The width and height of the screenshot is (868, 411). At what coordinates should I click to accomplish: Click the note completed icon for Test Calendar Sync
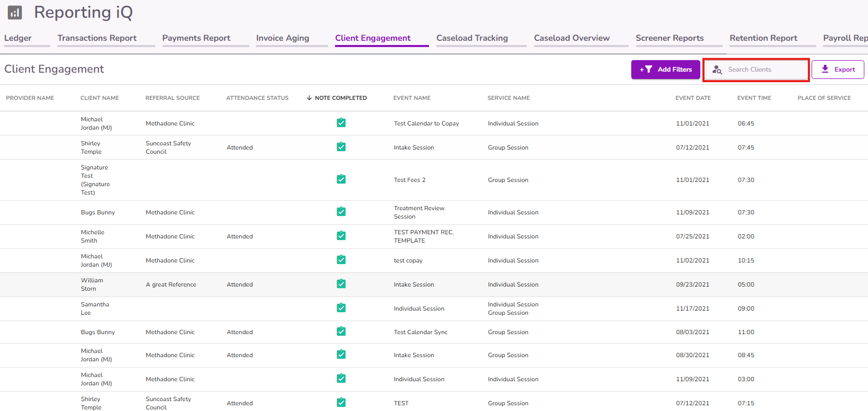(x=341, y=332)
